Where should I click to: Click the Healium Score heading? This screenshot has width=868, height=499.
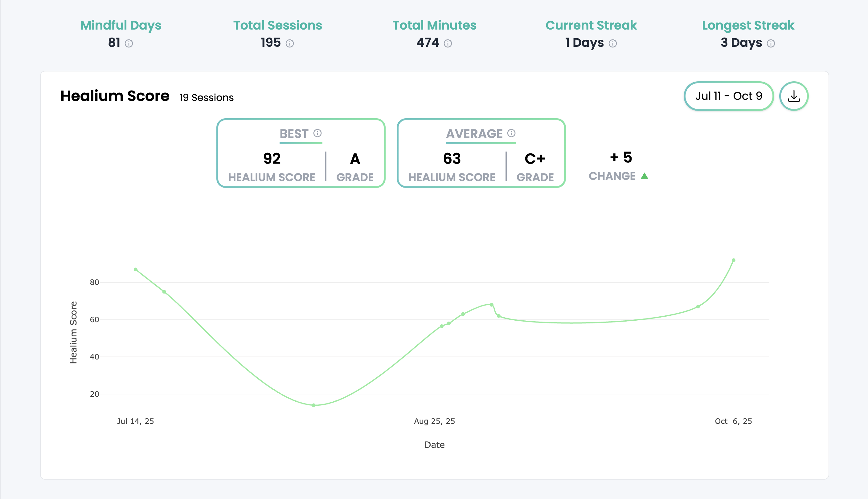[x=115, y=96]
